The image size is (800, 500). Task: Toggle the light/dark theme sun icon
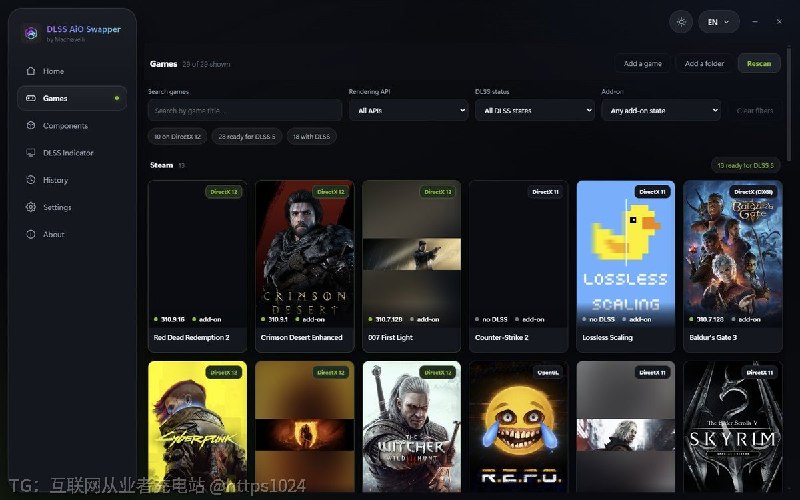pos(681,22)
